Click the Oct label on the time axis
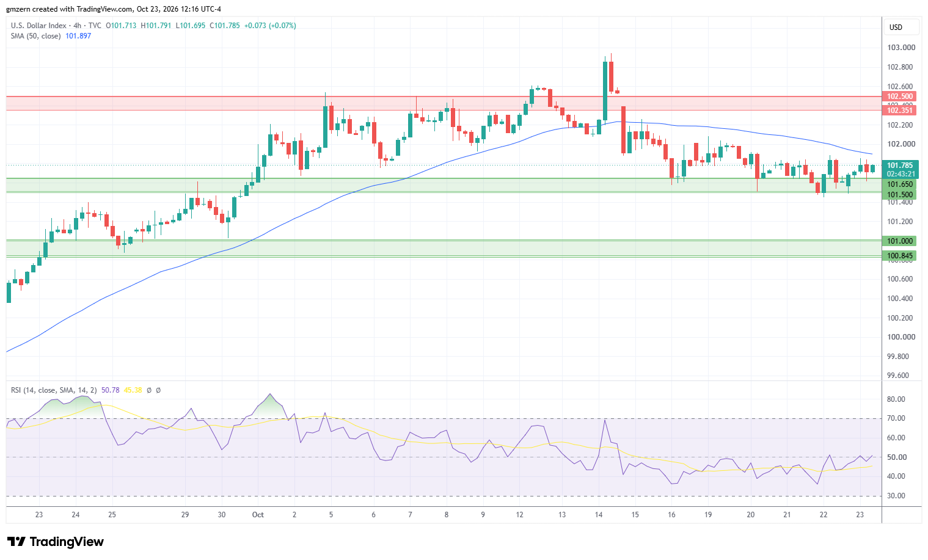 pos(258,515)
